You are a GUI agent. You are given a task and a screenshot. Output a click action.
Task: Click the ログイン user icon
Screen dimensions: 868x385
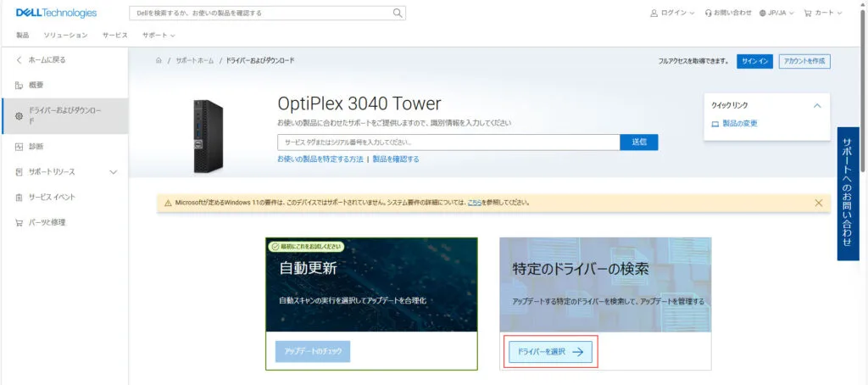(x=654, y=14)
